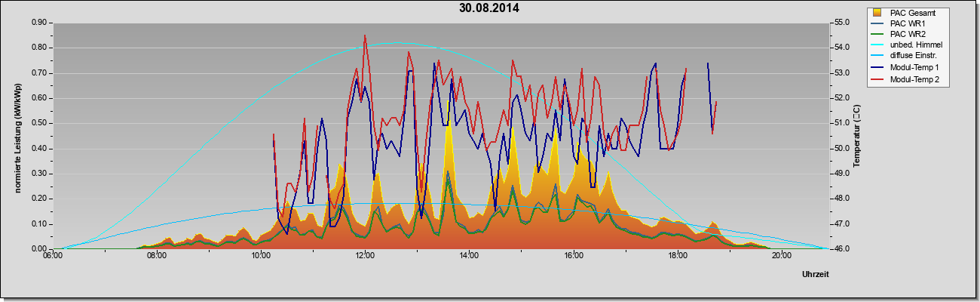
Task: Click the 20:00 time axis label
Action: [781, 254]
